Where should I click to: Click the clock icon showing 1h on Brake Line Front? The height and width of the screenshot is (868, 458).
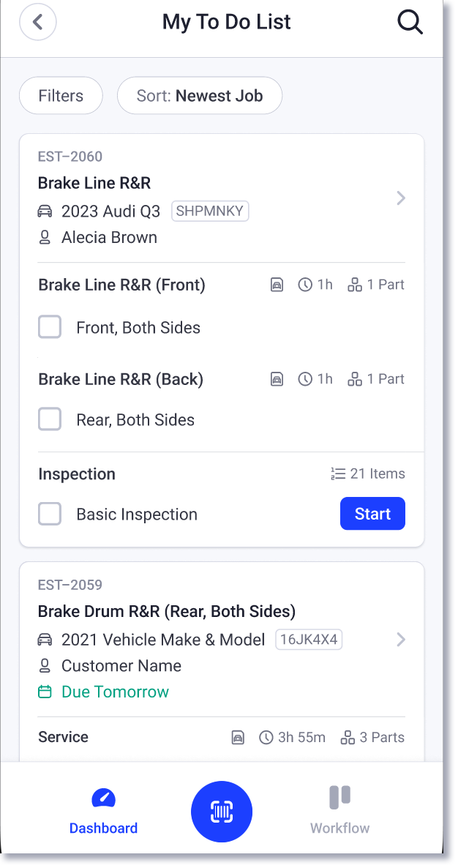pos(305,285)
